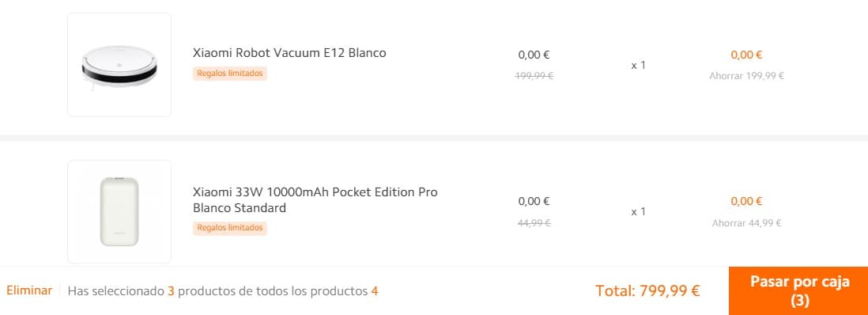Click the orange 0,00 € subtotal for the Robot Vacuum
This screenshot has width=868, height=315.
(747, 55)
